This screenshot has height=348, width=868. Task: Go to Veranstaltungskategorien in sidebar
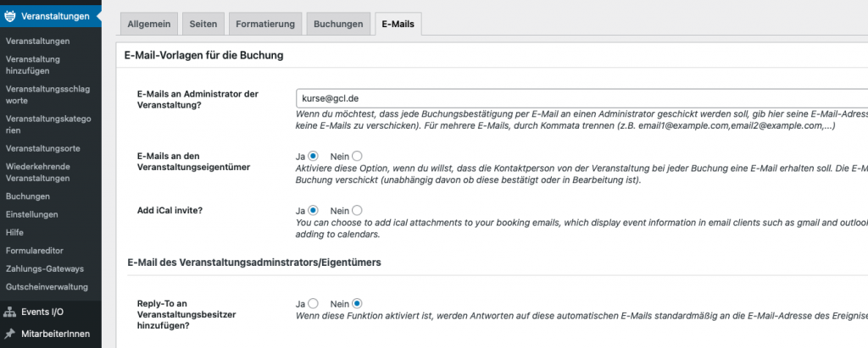point(48,124)
